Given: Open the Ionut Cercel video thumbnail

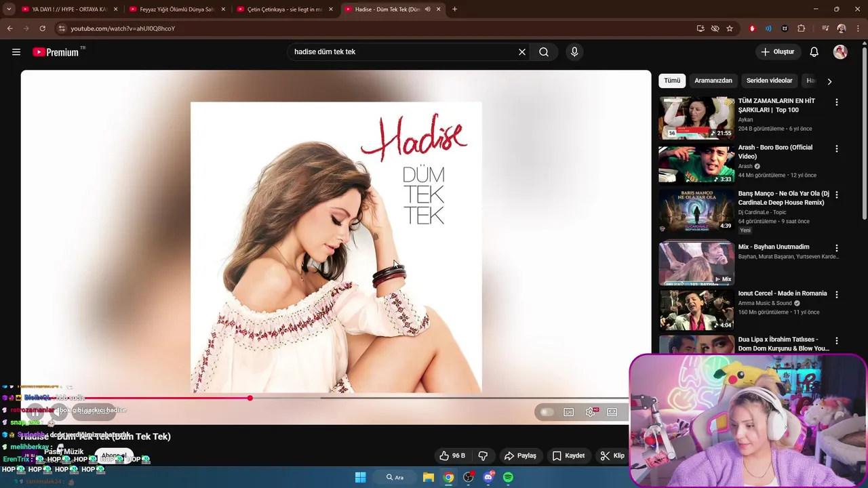Looking at the screenshot, I should (x=696, y=310).
